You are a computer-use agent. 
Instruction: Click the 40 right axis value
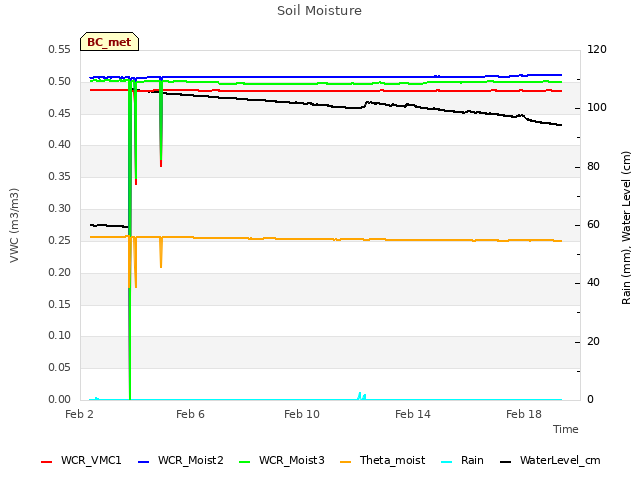(x=593, y=282)
